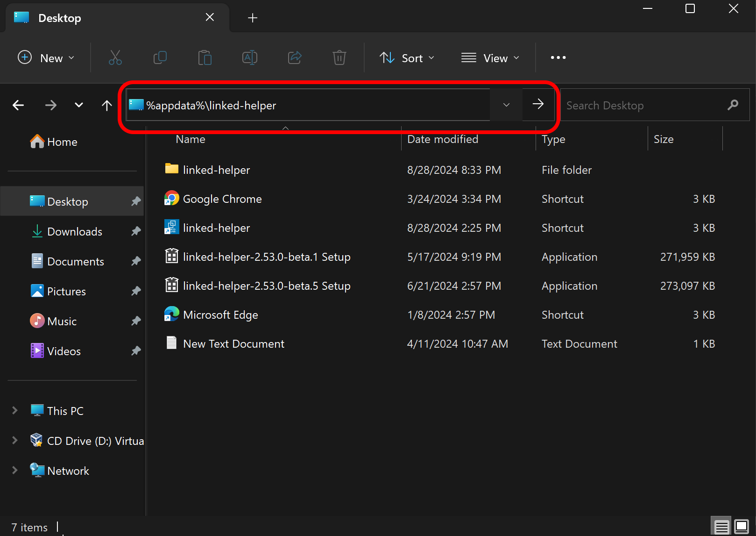Select the "1/8/2024 2:57 PM" date cell
Image resolution: width=756 pixels, height=536 pixels.
451,315
